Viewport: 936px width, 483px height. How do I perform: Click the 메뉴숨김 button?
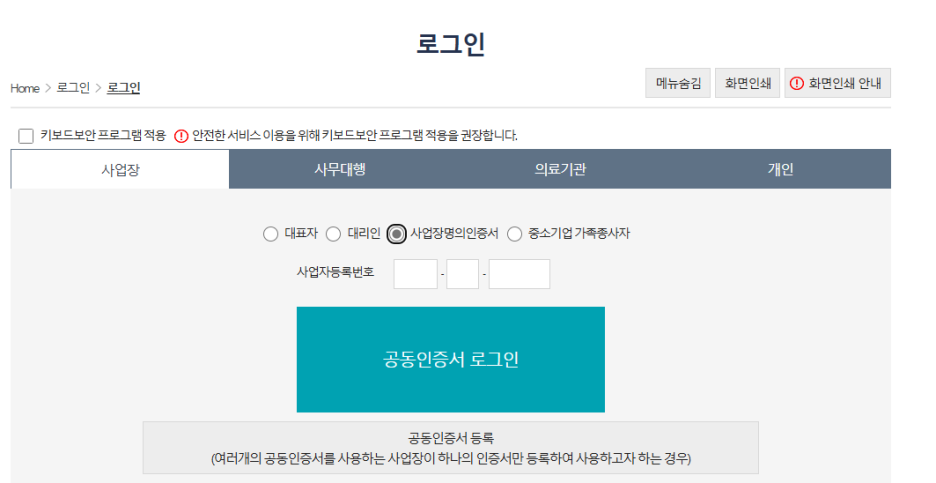point(678,83)
